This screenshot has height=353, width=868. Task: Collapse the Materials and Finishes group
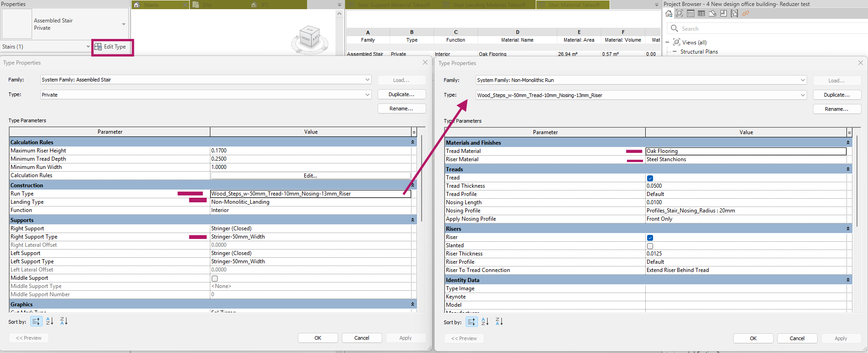[x=848, y=143]
